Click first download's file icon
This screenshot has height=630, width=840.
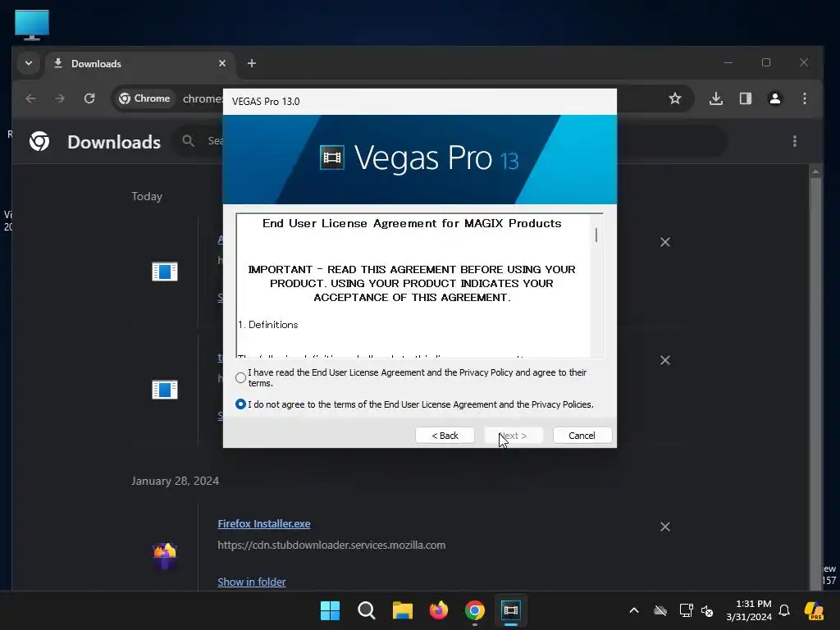click(x=164, y=272)
